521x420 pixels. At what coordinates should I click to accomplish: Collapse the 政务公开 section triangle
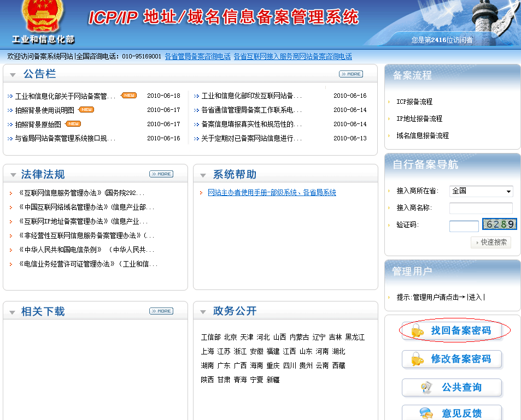[x=203, y=312]
